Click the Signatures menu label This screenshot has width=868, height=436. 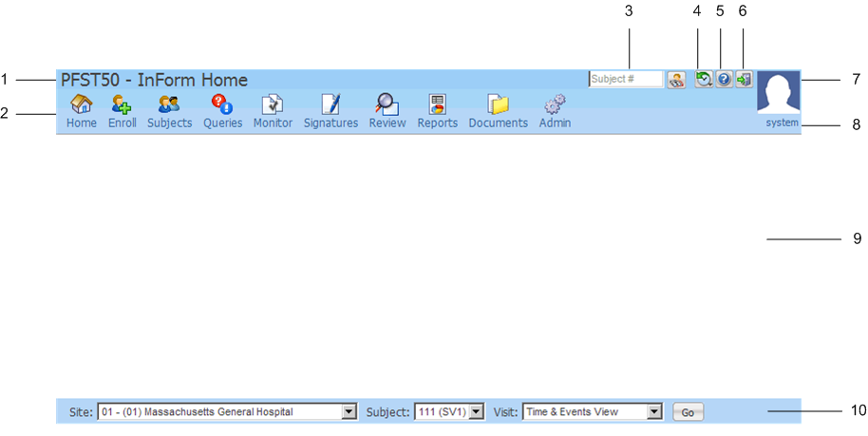(330, 123)
